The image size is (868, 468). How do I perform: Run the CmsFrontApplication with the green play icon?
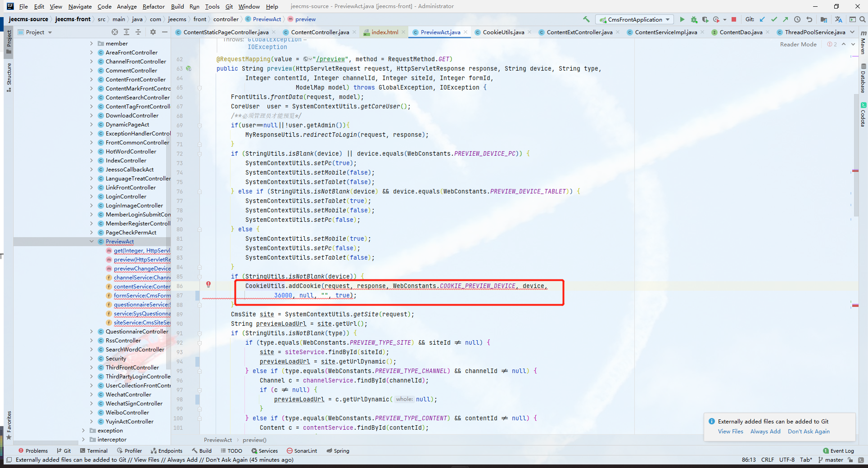682,19
